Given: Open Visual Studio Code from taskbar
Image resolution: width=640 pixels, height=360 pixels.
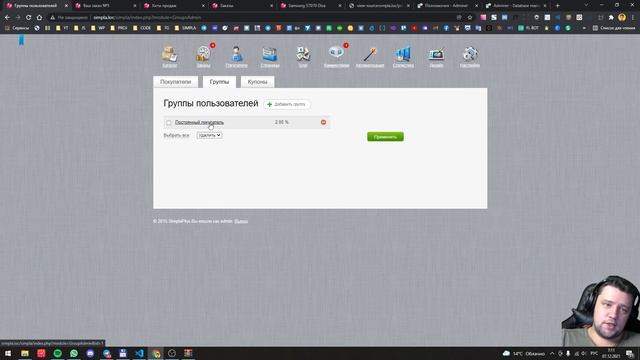Looking at the screenshot, I should (139, 353).
